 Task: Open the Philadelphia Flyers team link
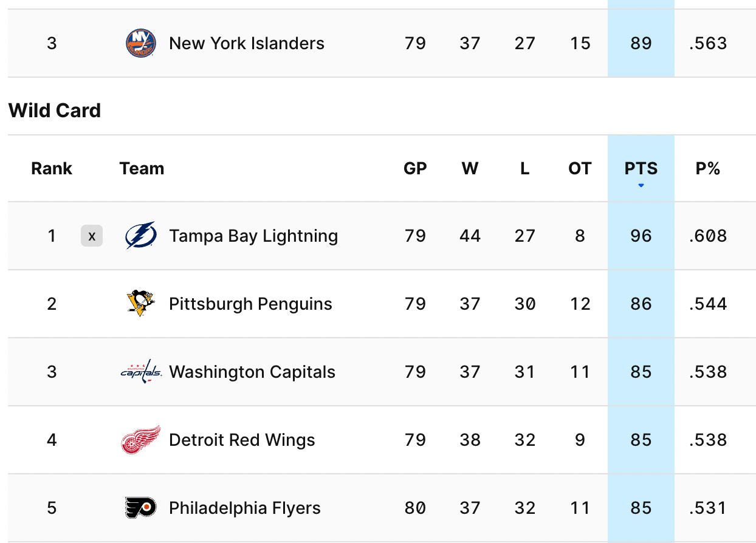pos(245,508)
